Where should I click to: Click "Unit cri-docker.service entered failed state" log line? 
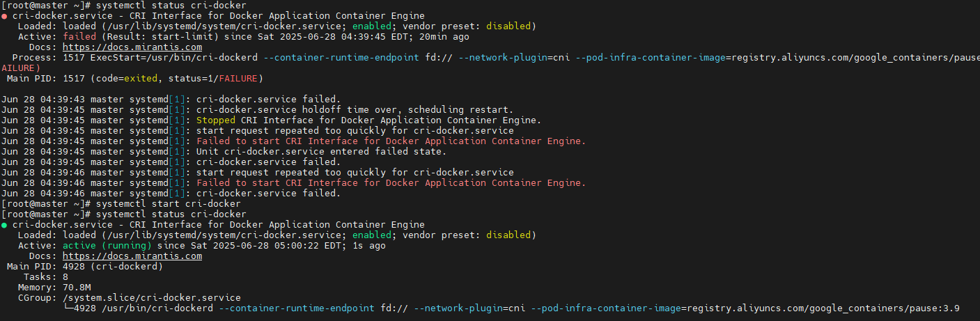321,152
